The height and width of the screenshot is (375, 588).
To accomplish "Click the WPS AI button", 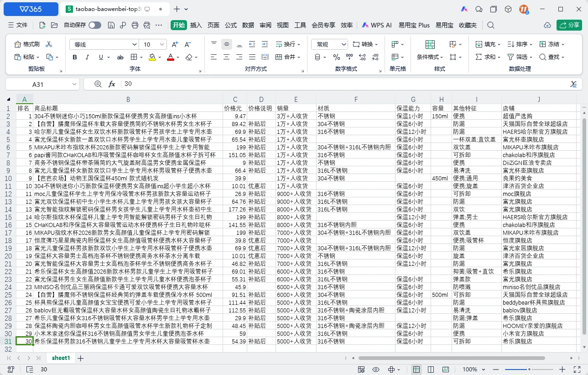I will point(377,25).
